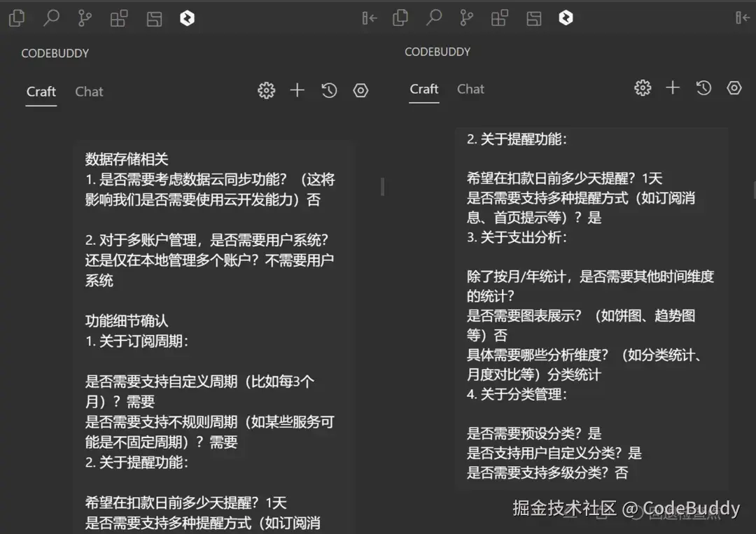756x534 pixels.
Task: Click the right panel hexagon configuration icon
Action: click(734, 88)
